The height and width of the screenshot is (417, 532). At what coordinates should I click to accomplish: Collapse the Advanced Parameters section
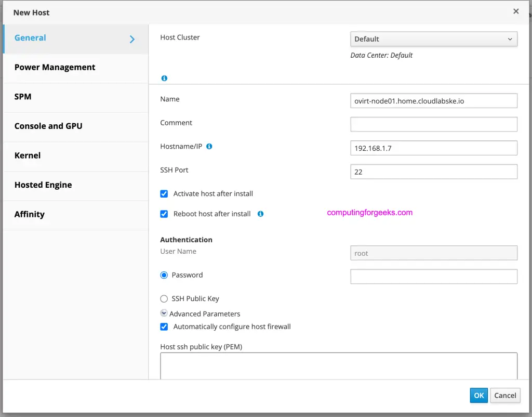tap(164, 313)
